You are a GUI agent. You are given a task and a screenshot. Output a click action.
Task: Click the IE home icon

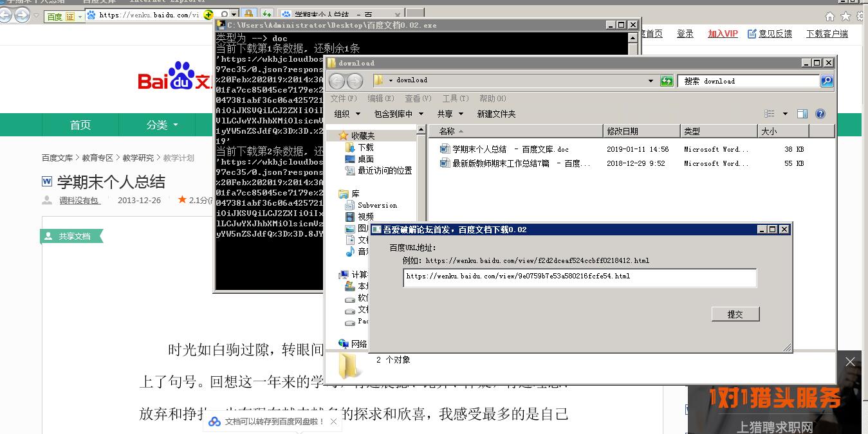pos(830,16)
